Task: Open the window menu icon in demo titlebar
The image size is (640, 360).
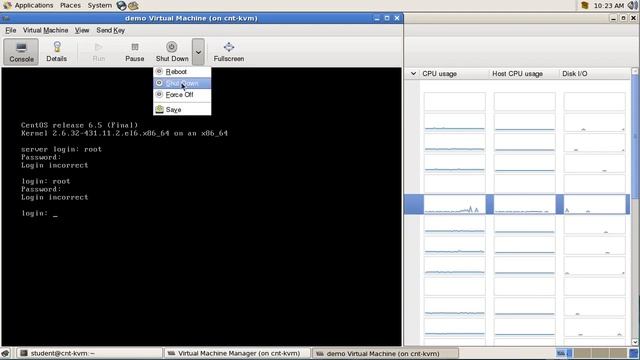Action: point(6,18)
